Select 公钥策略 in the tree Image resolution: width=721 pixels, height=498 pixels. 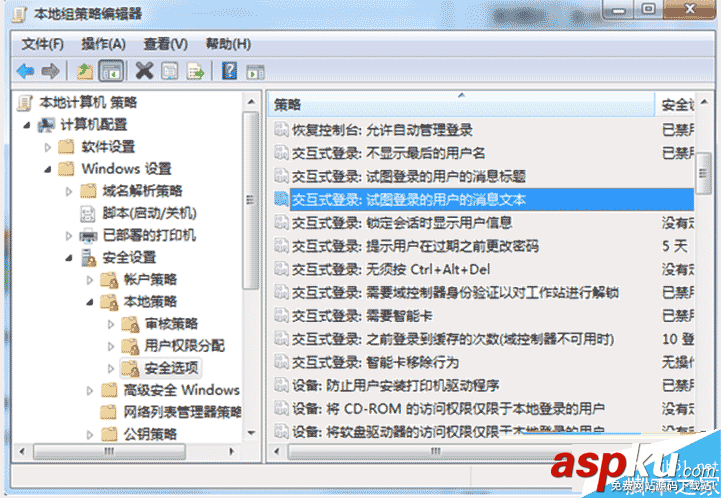click(150, 434)
